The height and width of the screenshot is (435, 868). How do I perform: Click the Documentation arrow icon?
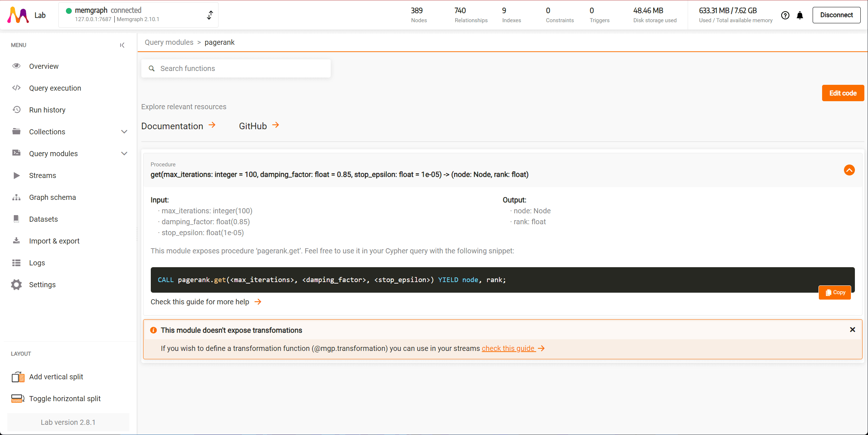click(212, 125)
